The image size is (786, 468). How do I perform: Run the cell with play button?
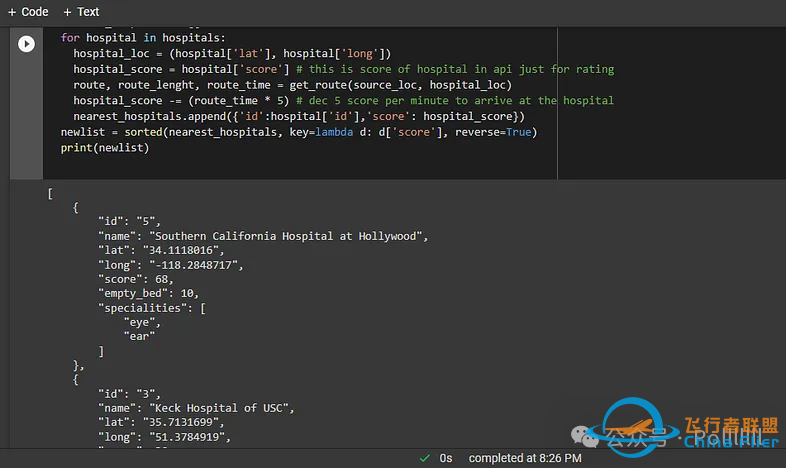27,44
